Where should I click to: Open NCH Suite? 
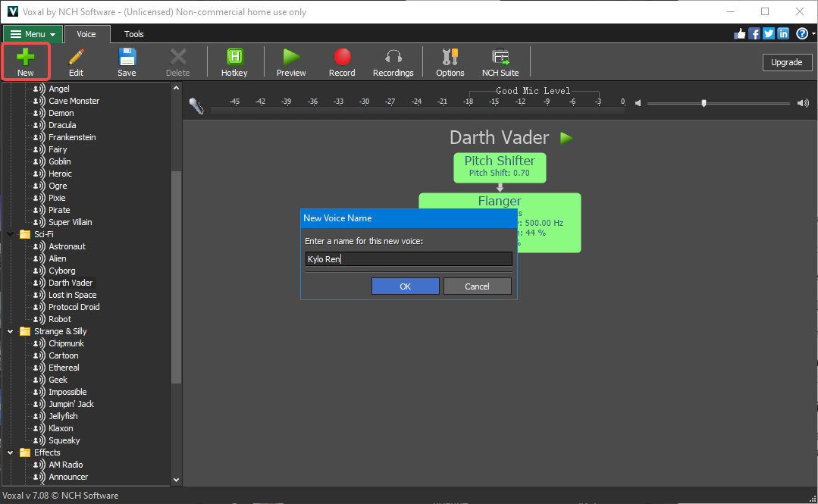tap(500, 61)
